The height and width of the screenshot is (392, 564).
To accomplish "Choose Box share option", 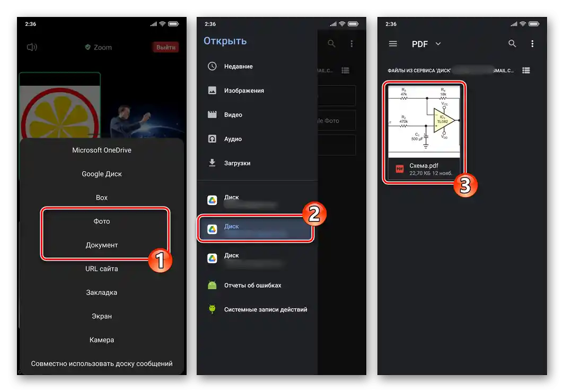I will (102, 198).
